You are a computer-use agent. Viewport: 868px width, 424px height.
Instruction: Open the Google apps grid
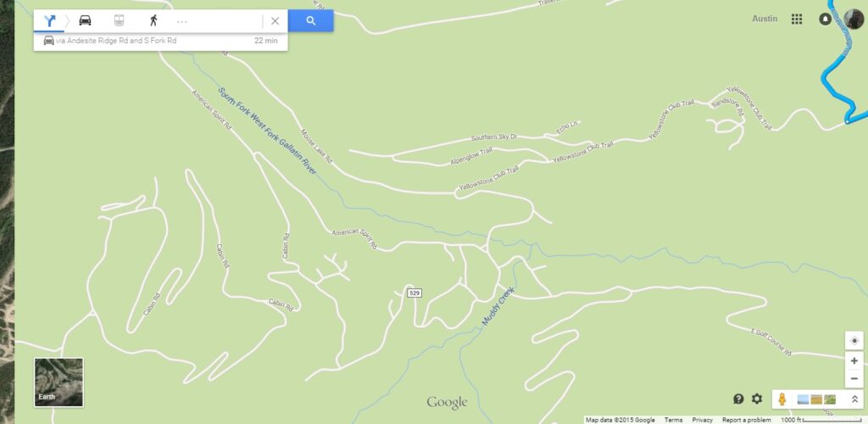click(797, 20)
